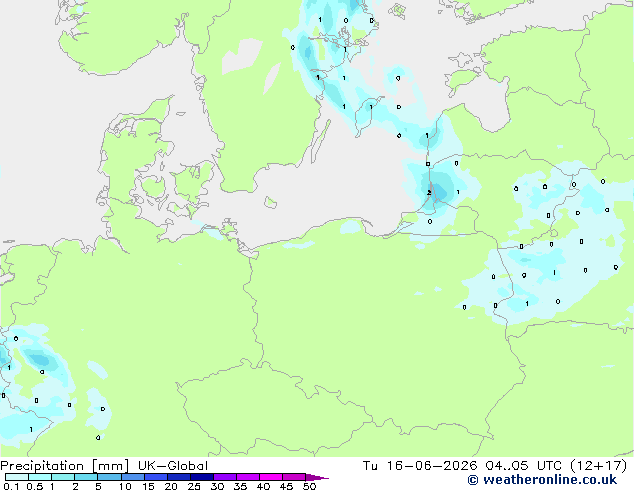This screenshot has width=634, height=490.
Task: Click the legend label '35'
Action: tap(241, 486)
